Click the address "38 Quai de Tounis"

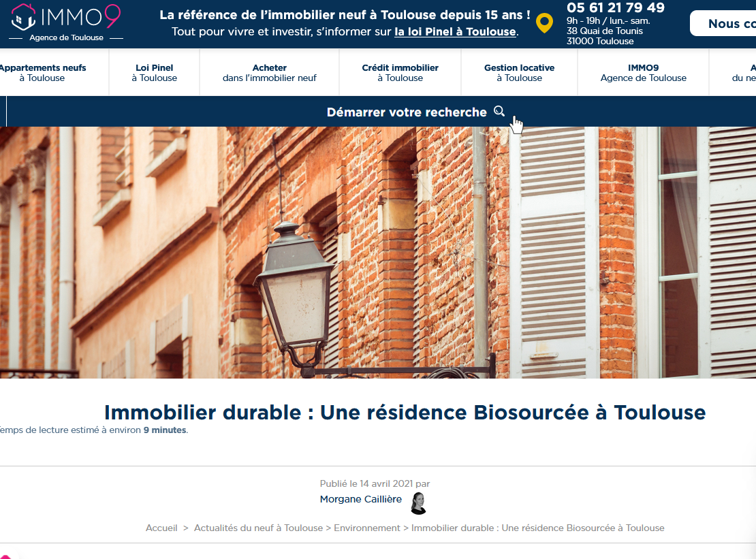tap(605, 31)
